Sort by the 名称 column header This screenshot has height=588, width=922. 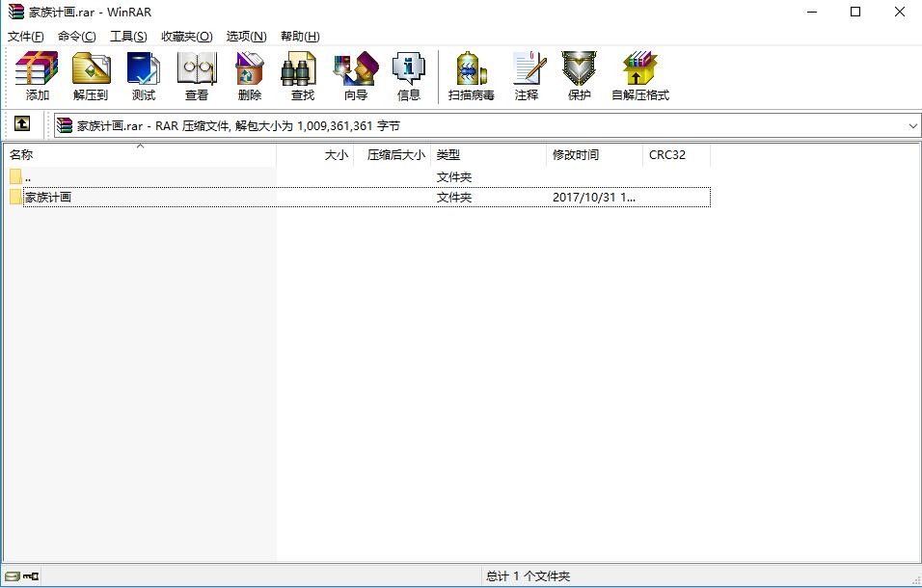pos(140,155)
